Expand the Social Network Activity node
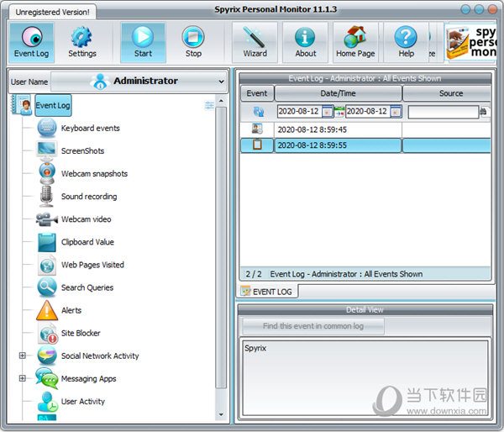 point(22,356)
